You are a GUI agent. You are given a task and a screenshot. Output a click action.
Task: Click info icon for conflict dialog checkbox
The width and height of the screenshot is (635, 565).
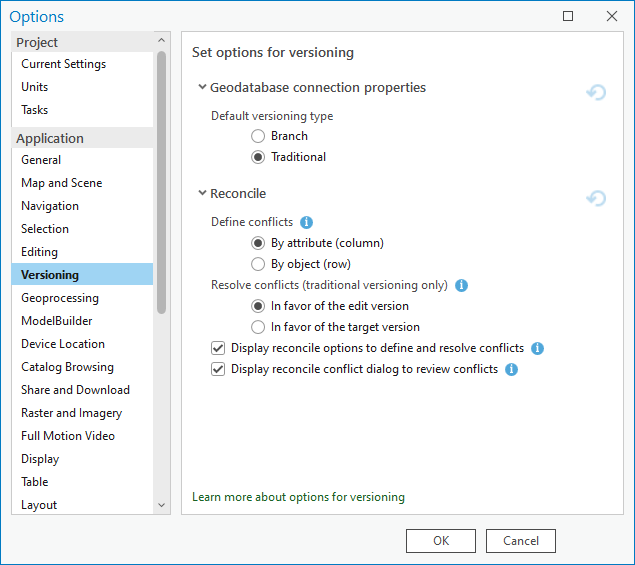511,369
